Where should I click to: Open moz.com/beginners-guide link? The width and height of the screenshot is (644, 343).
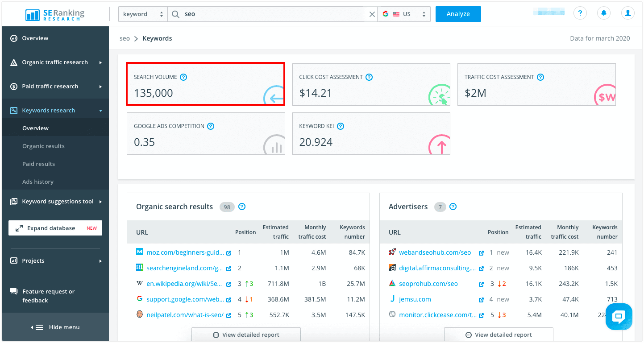185,252
